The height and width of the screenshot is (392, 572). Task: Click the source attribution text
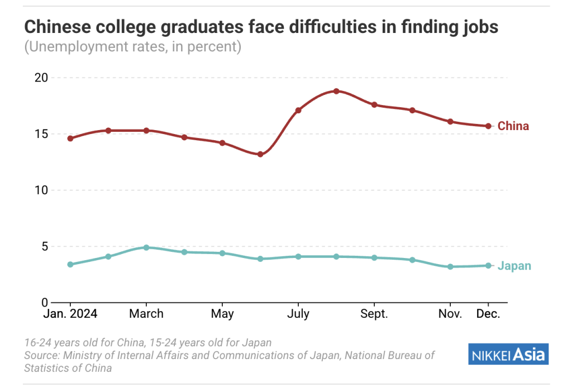tap(230, 362)
